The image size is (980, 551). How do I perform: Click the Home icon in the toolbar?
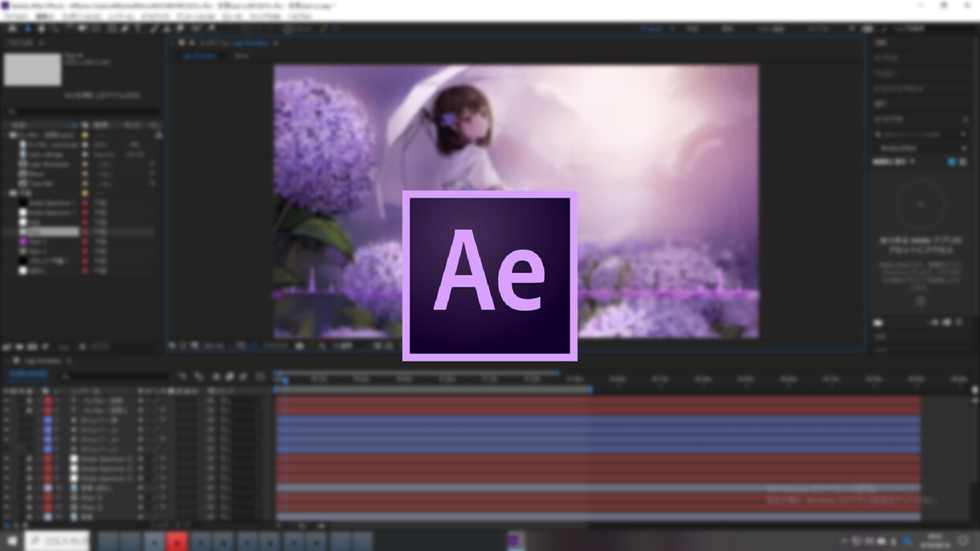(x=10, y=29)
